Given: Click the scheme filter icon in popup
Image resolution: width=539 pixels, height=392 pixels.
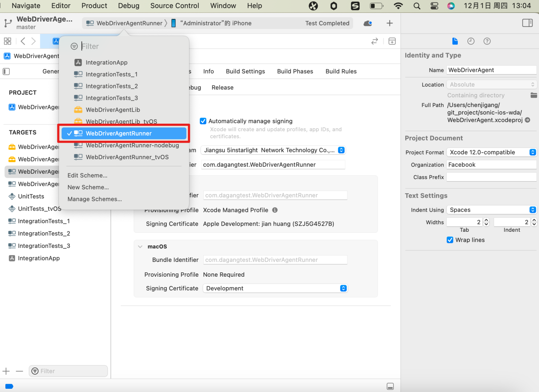Looking at the screenshot, I should [74, 46].
